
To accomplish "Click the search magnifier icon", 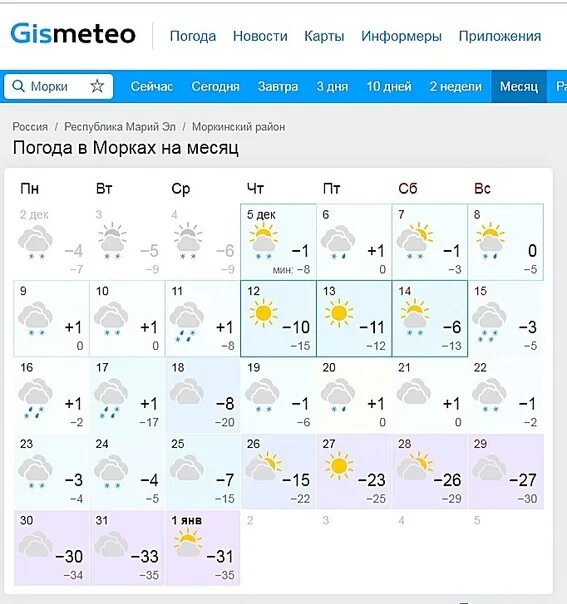I will (18, 86).
